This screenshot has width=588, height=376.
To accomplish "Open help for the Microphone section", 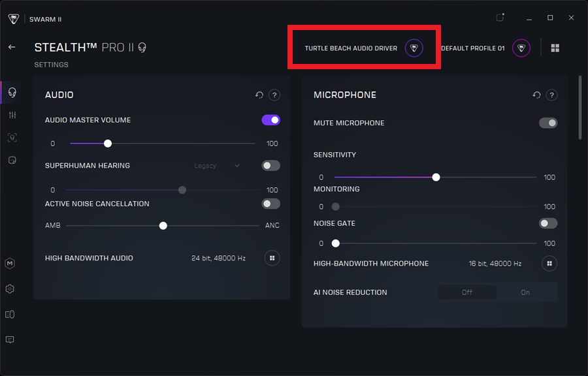I will click(x=551, y=95).
